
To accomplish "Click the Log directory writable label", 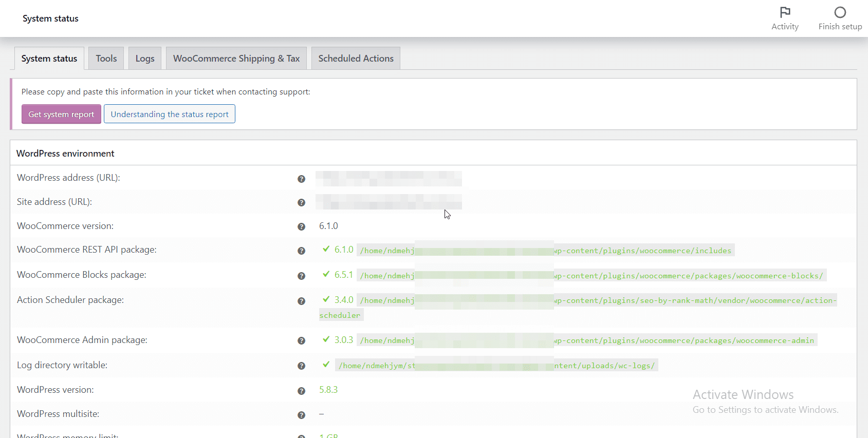I will click(x=62, y=365).
